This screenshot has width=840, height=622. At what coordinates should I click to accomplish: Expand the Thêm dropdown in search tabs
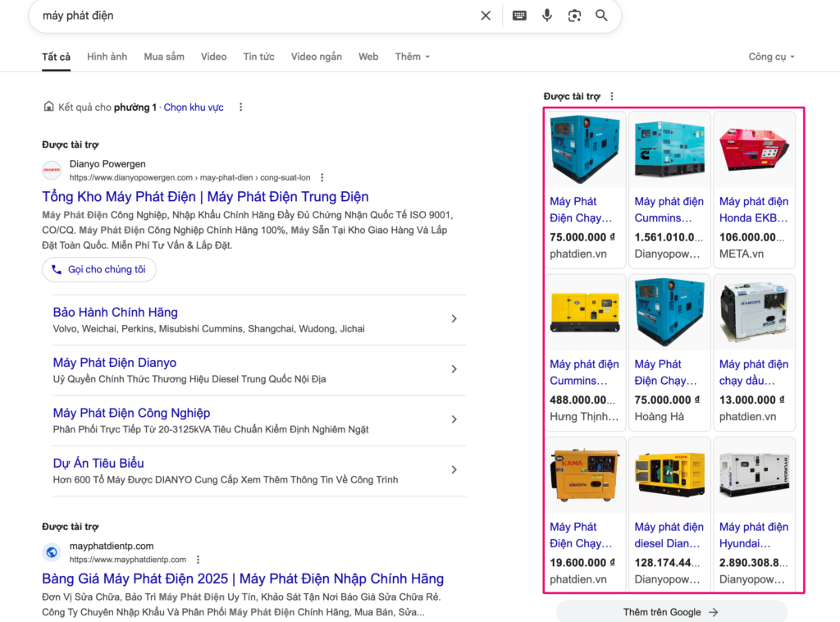point(412,57)
